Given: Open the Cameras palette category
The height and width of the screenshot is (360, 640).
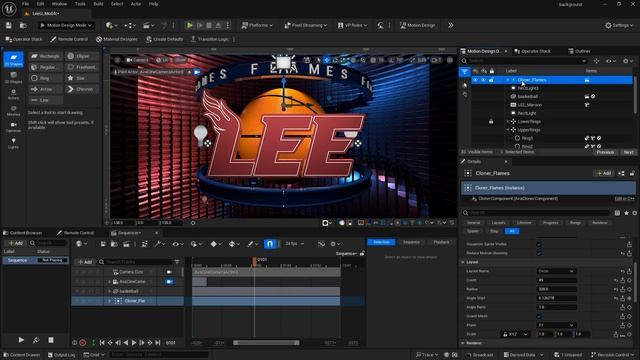Looking at the screenshot, I should 13,127.
